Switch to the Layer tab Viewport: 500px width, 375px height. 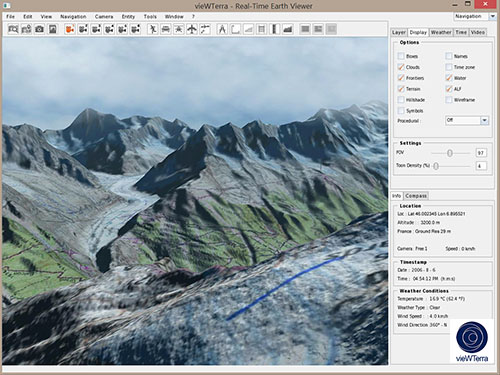coord(399,32)
